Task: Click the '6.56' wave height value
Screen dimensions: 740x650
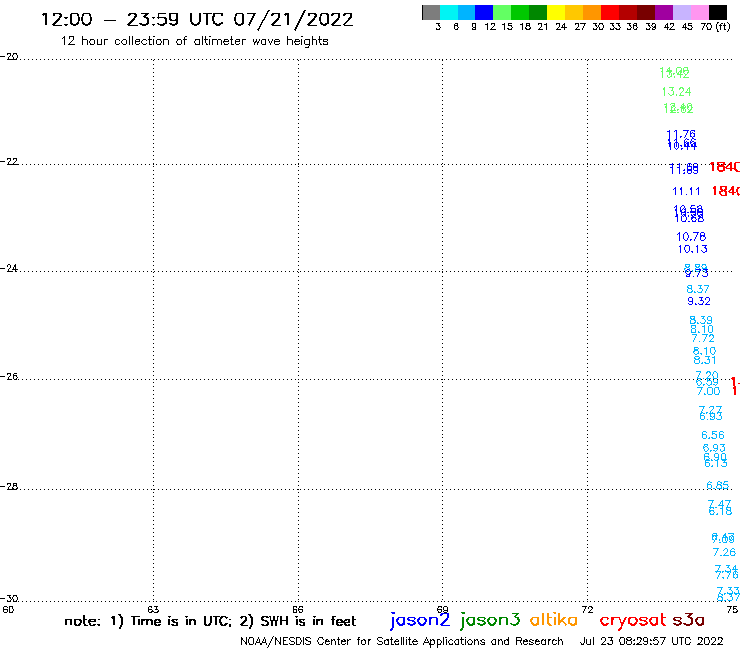Action: pyautogui.click(x=713, y=435)
